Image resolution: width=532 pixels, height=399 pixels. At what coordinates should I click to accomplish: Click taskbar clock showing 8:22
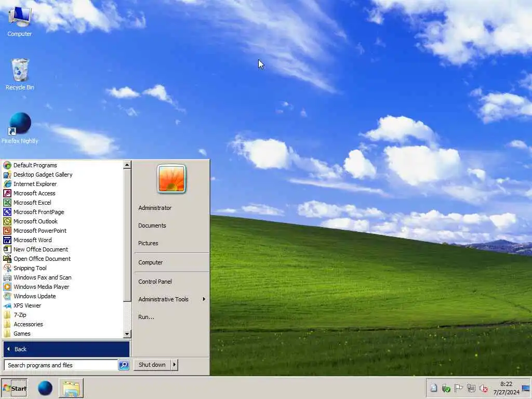(x=506, y=388)
